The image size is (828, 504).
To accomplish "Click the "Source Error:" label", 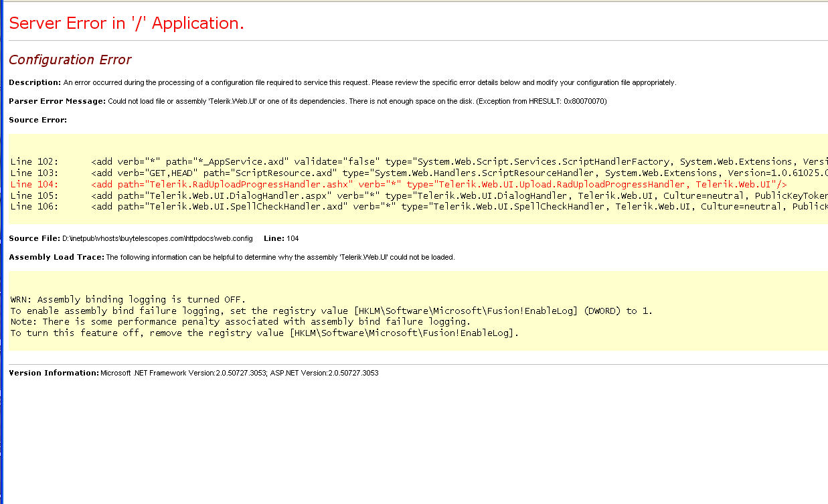I will pos(38,120).
